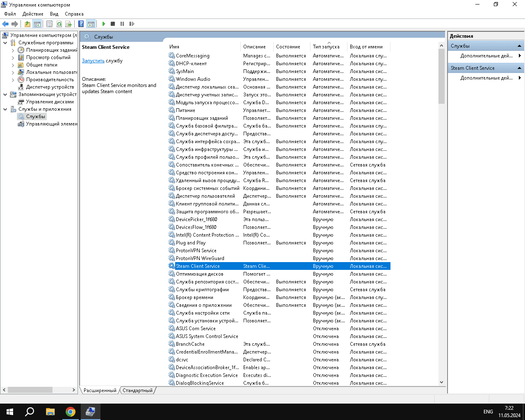The image size is (525, 420).
Task: Open the Windows Start menu
Action: coord(10,412)
